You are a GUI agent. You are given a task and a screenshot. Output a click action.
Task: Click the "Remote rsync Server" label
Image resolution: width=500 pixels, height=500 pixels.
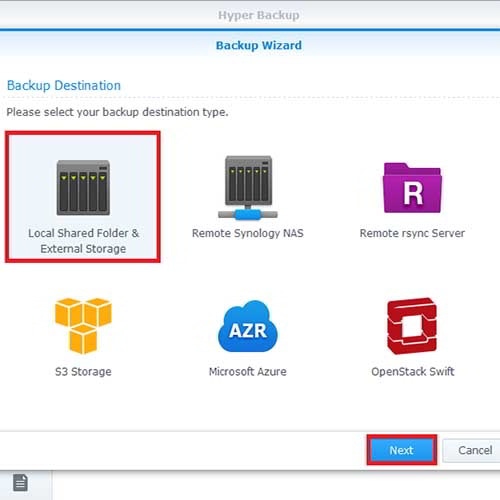[x=412, y=233]
